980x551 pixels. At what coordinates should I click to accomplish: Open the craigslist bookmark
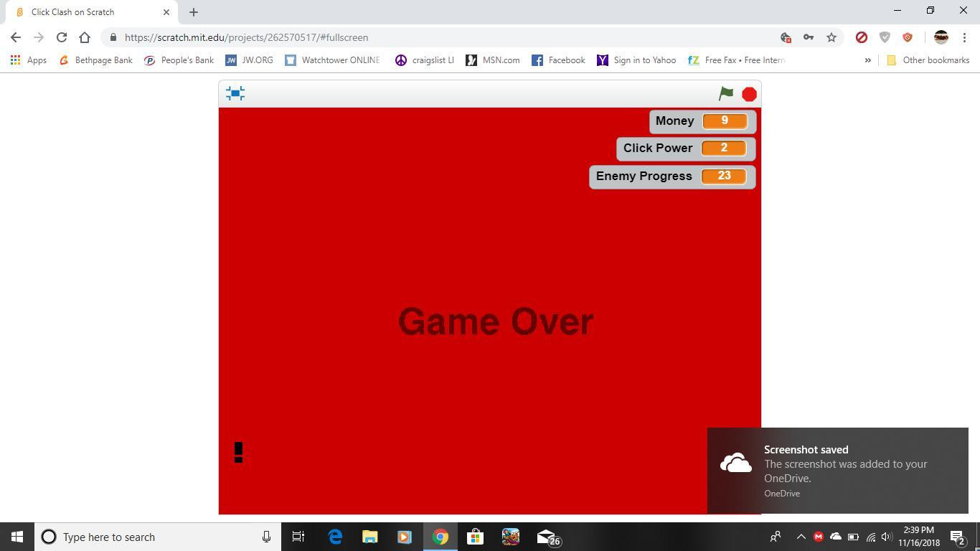pos(425,60)
